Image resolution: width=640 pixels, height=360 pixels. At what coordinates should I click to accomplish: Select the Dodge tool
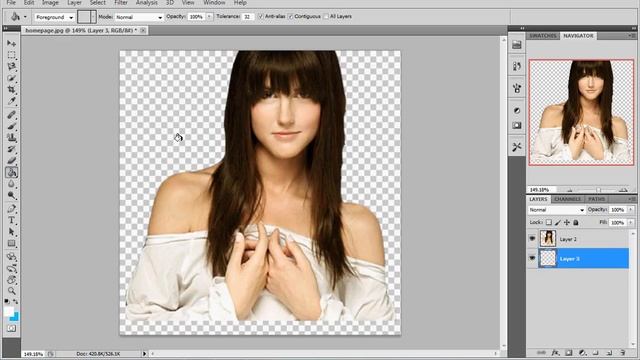(x=11, y=196)
